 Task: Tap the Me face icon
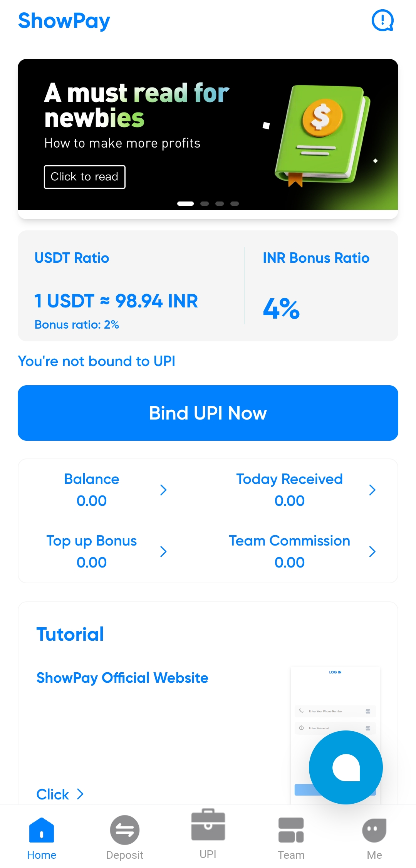tap(374, 830)
